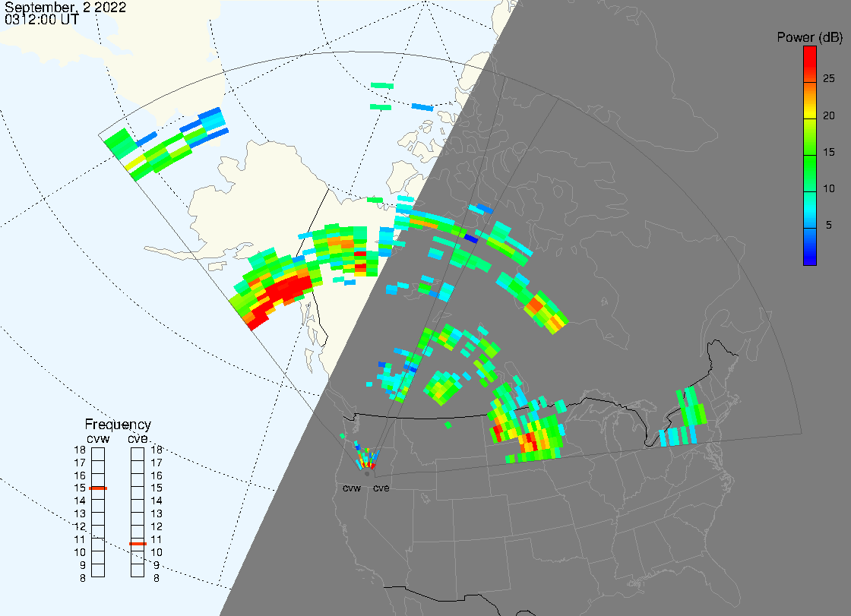The image size is (851, 616).
Task: Click the red cvw marker at 15 MHz
Action: pos(98,488)
